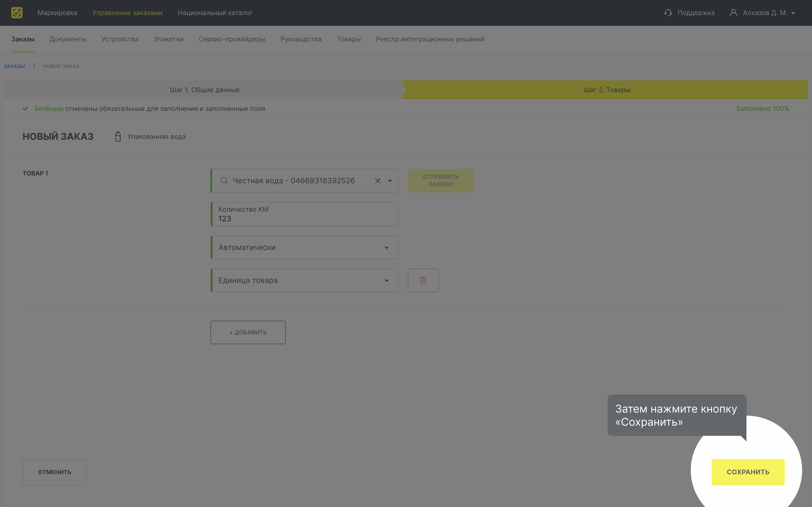Switch to the Сервис-провайдеры tab
Viewport: 812px width, 507px height.
[232, 39]
